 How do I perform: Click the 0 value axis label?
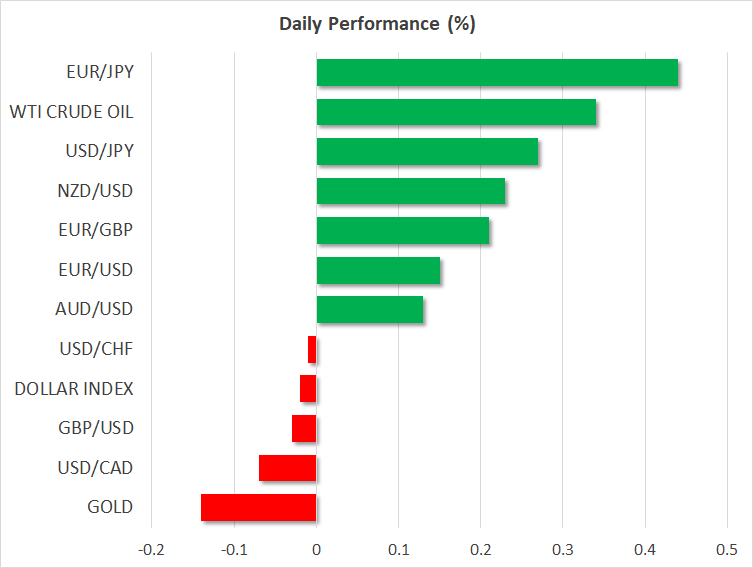pyautogui.click(x=316, y=550)
